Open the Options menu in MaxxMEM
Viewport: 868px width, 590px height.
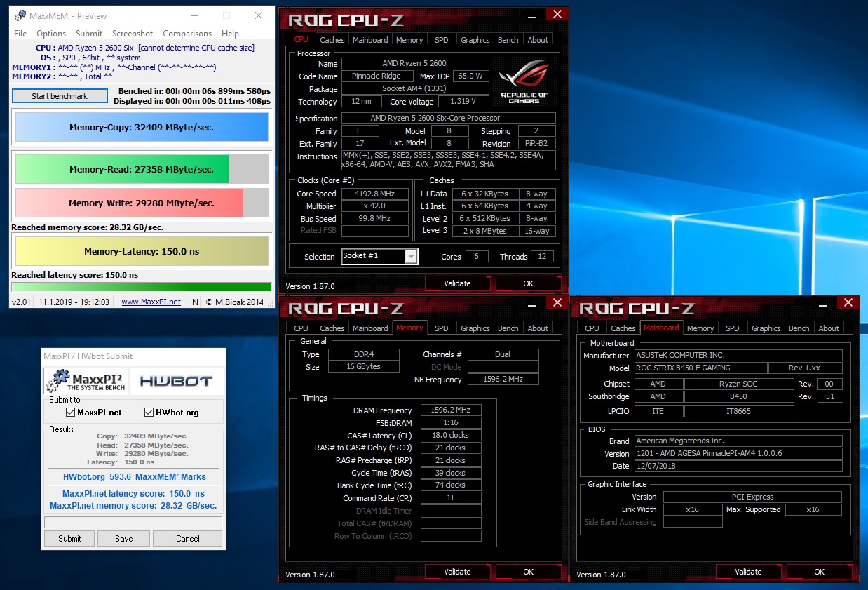point(51,34)
